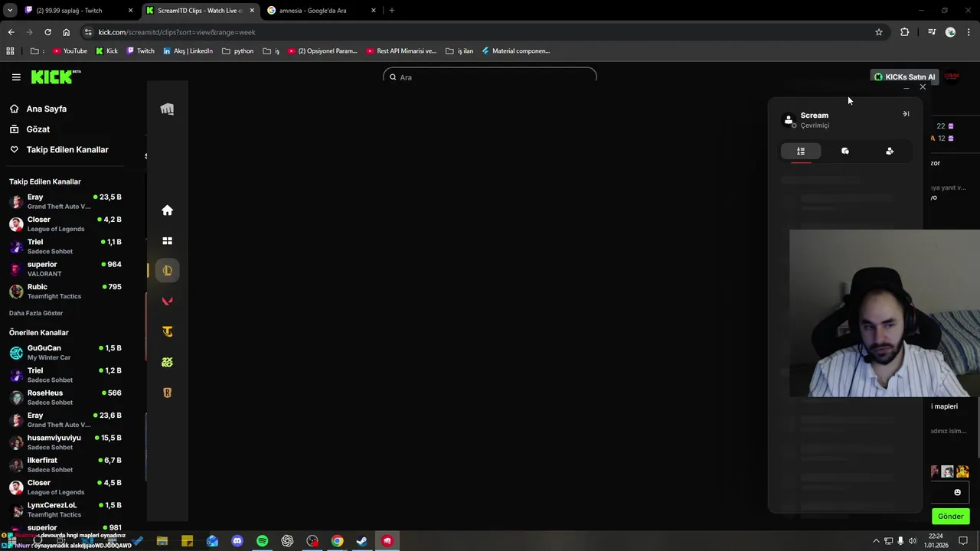980x551 pixels.
Task: Expand Daha Fazla Göster
Action: (36, 313)
